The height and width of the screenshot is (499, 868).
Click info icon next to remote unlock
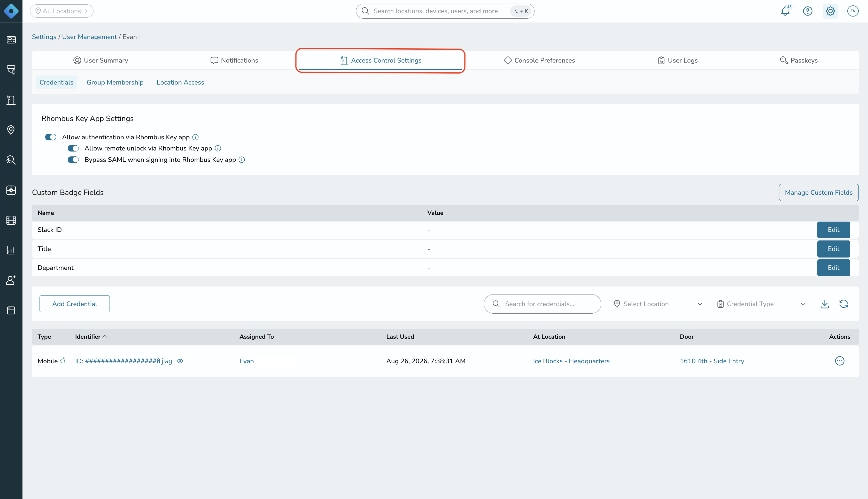click(x=218, y=148)
